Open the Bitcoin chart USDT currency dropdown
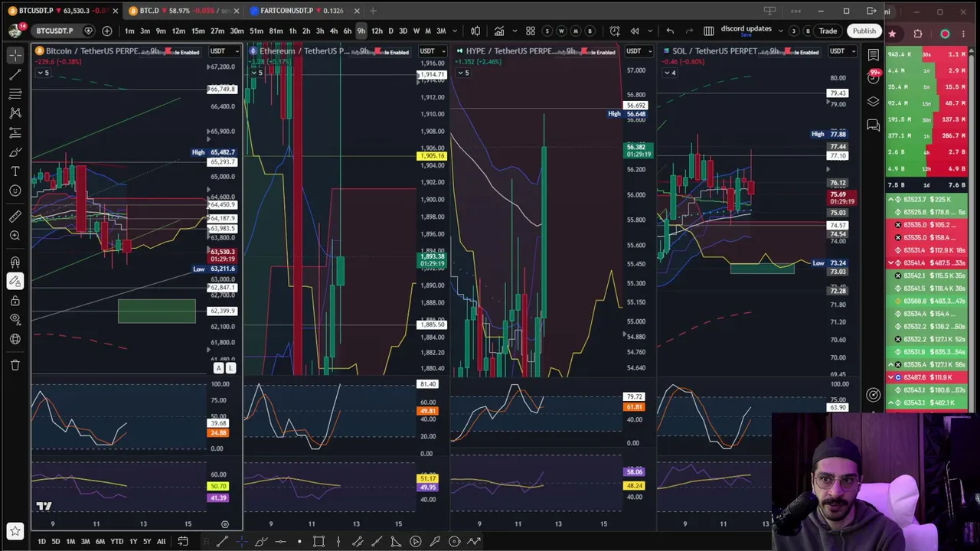The height and width of the screenshot is (551, 980). click(224, 51)
